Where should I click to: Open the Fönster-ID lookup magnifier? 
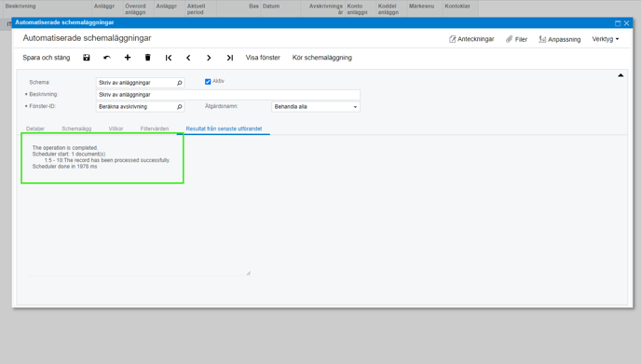pyautogui.click(x=180, y=107)
